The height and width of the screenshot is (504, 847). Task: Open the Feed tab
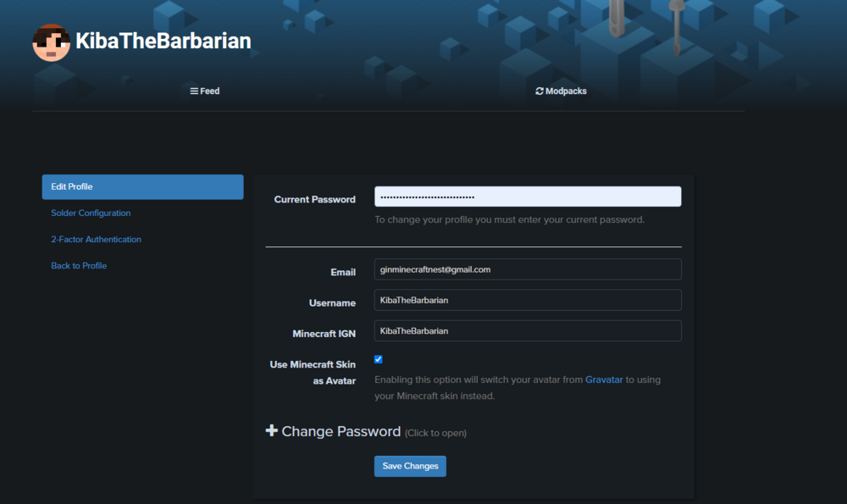click(x=205, y=91)
